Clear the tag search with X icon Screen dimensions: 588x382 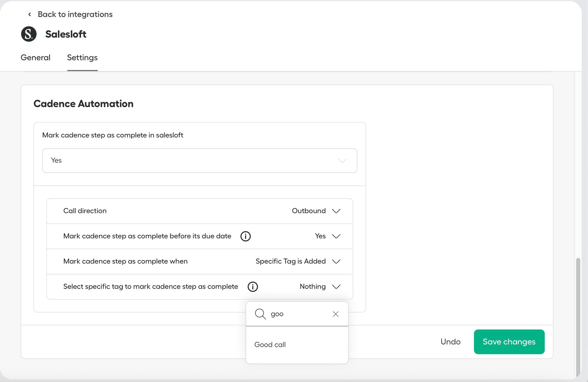pos(335,314)
